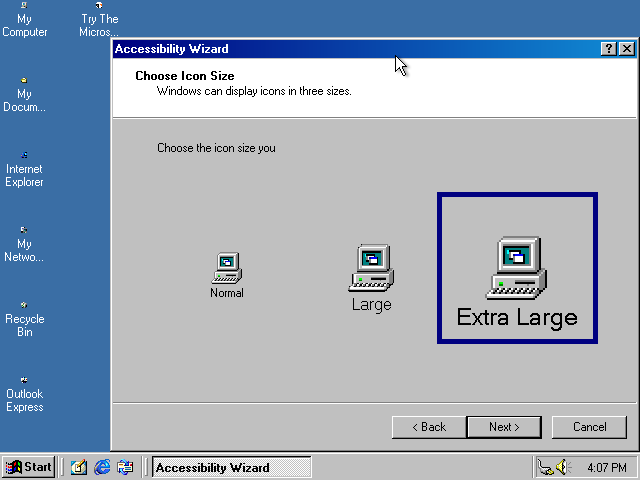Select the Normal icon size option
640x480 pixels.
pos(227,275)
